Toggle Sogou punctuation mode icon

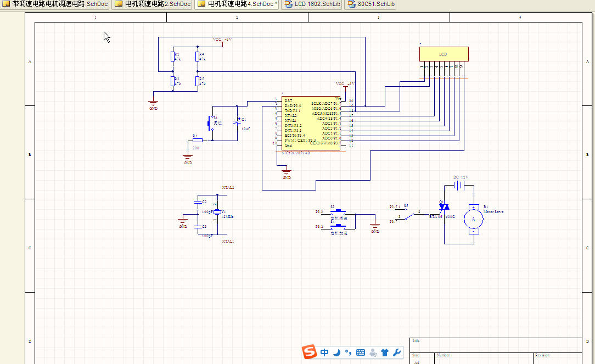tap(349, 352)
